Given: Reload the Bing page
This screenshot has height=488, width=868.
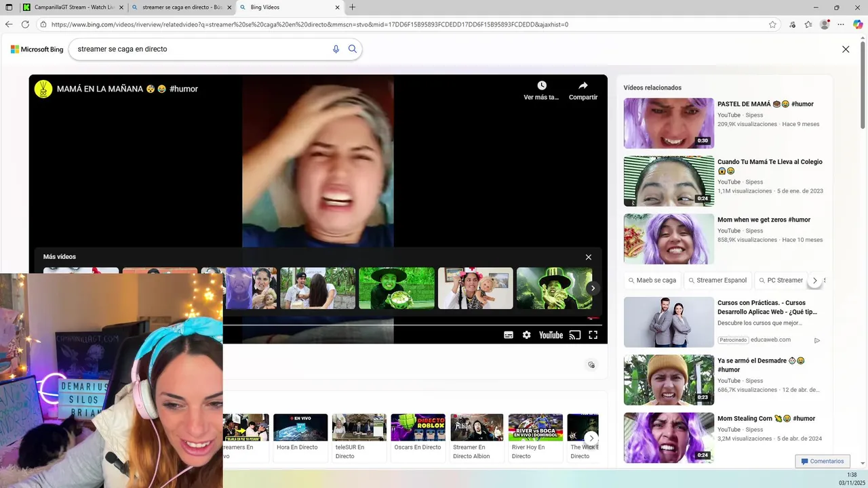Looking at the screenshot, I should pos(25,24).
